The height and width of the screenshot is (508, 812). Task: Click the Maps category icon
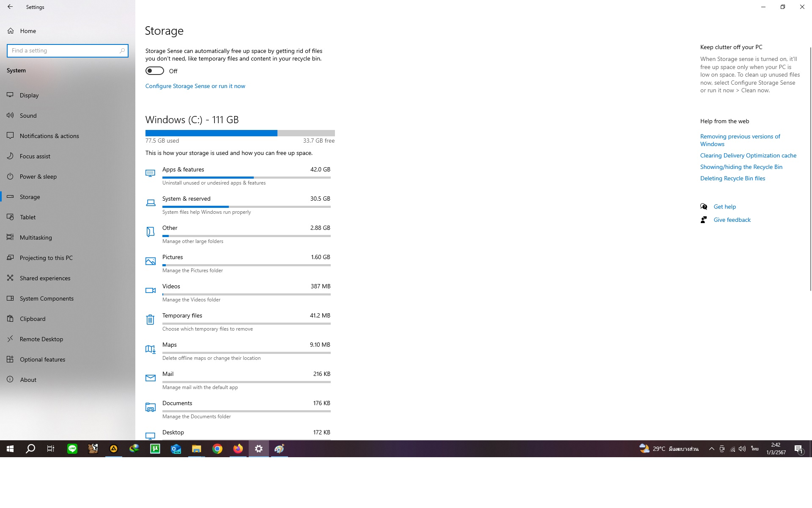point(151,349)
